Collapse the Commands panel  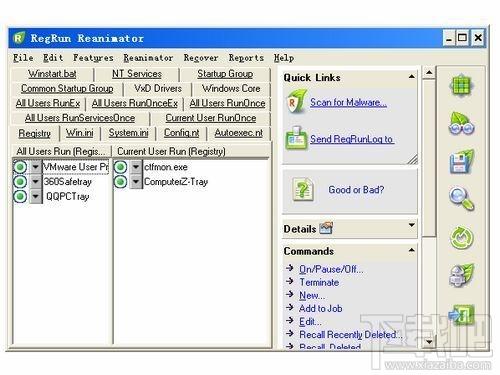pyautogui.click(x=412, y=250)
